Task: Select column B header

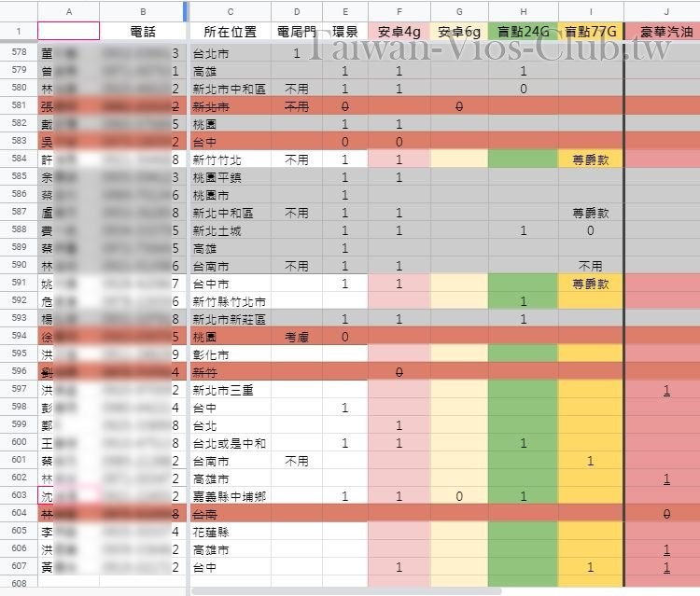Action: point(143,11)
